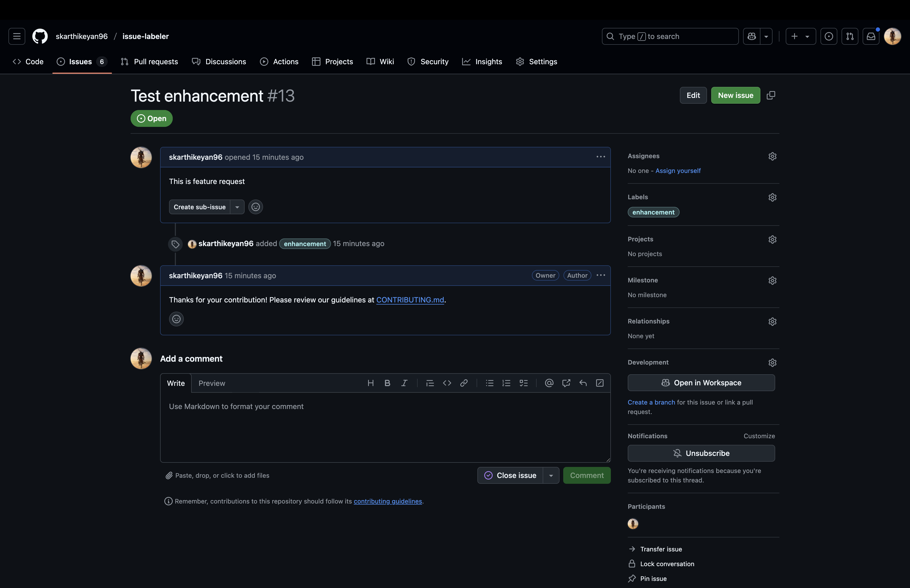Viewport: 910px width, 588px height.
Task: Click Lock conversation link
Action: tap(661, 564)
